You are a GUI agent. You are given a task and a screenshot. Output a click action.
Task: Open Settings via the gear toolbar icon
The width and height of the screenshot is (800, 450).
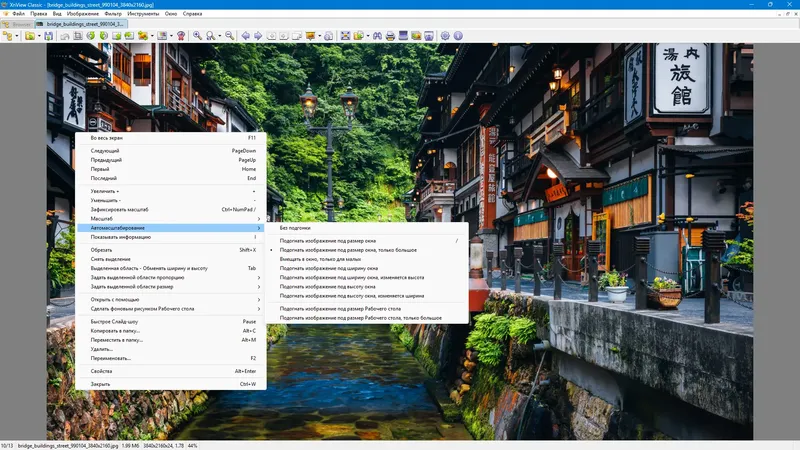click(x=445, y=36)
